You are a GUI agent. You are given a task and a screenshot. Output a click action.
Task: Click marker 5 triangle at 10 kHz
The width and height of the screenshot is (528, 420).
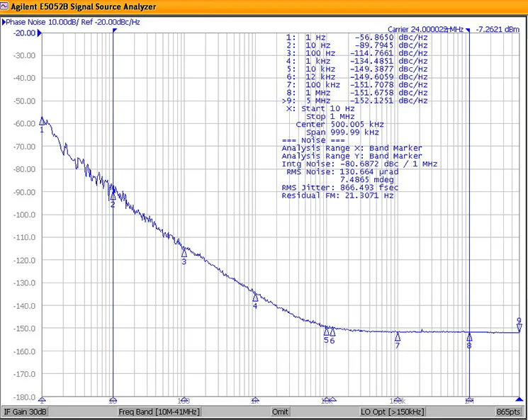pyautogui.click(x=326, y=332)
